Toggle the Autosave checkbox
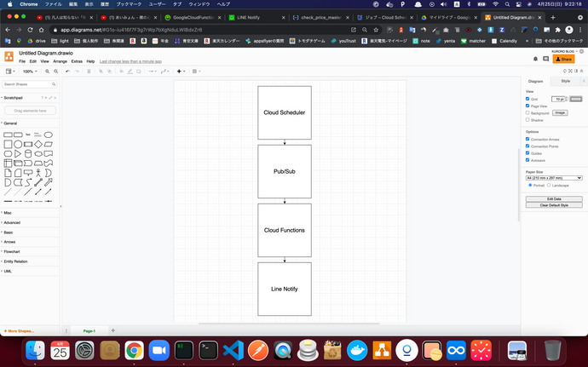The width and height of the screenshot is (588, 367). coord(527,160)
